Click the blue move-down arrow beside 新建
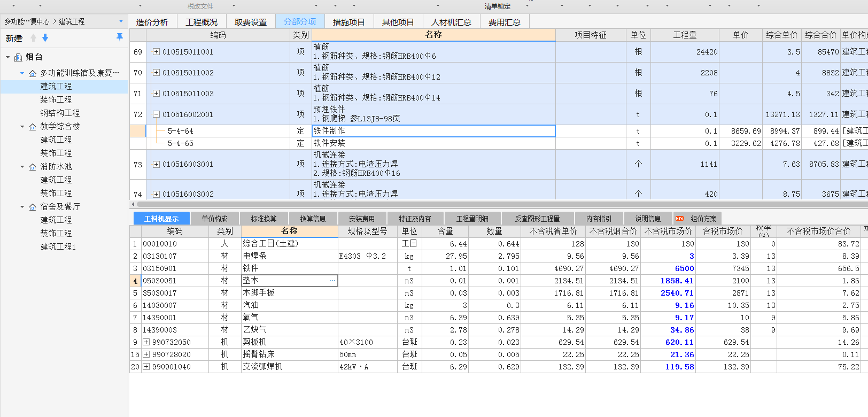 pos(45,38)
